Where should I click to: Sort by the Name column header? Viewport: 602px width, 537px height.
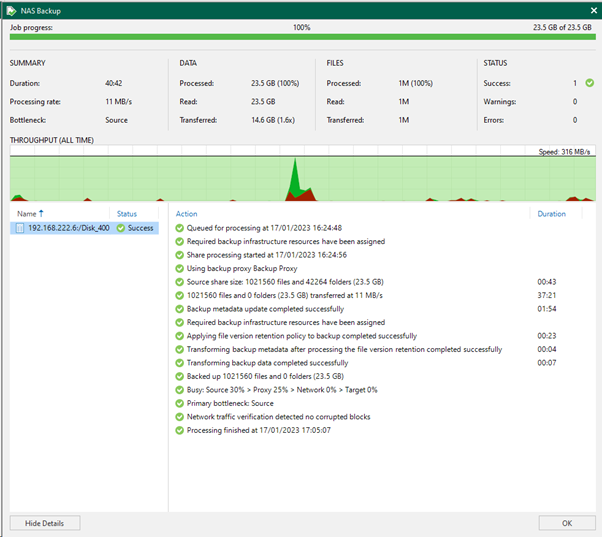click(x=26, y=214)
